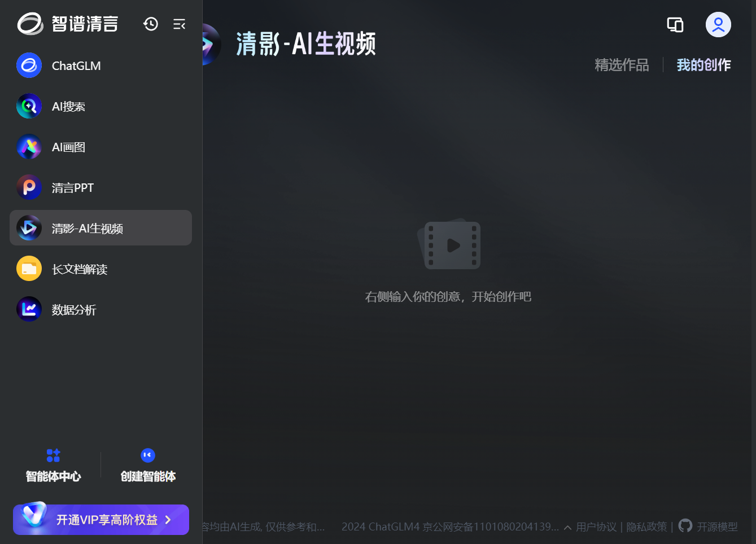
Task: Click the empty film placeholder icon
Action: coord(449,244)
